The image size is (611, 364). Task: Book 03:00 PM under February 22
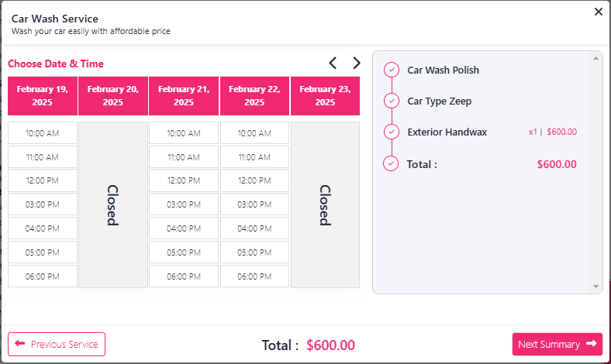point(254,204)
